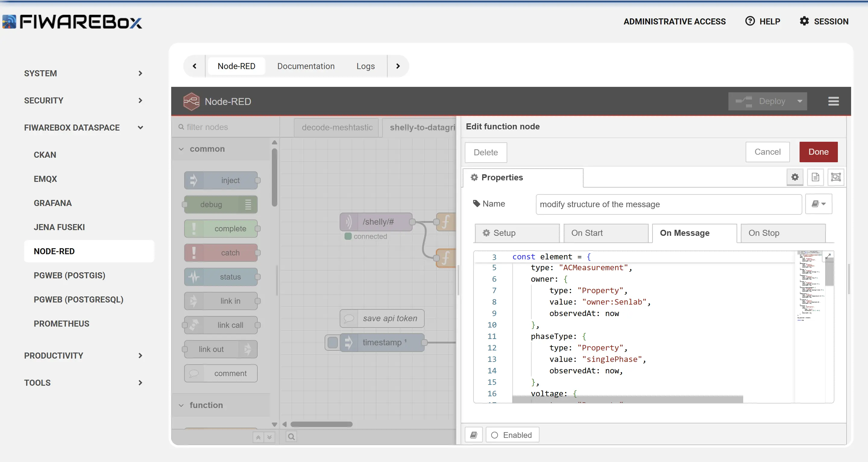Image resolution: width=868 pixels, height=462 pixels.
Task: Open the Node-RED hamburger menu
Action: [x=833, y=101]
